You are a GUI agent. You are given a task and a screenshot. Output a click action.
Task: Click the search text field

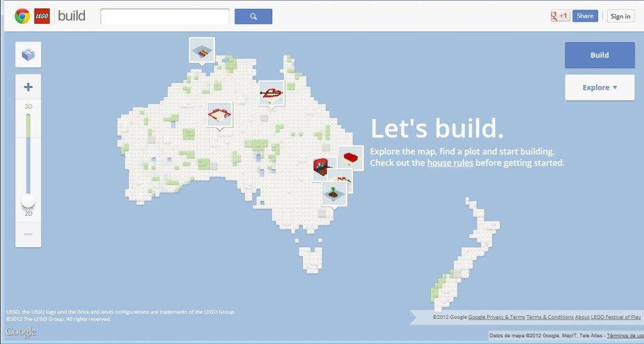coord(165,16)
